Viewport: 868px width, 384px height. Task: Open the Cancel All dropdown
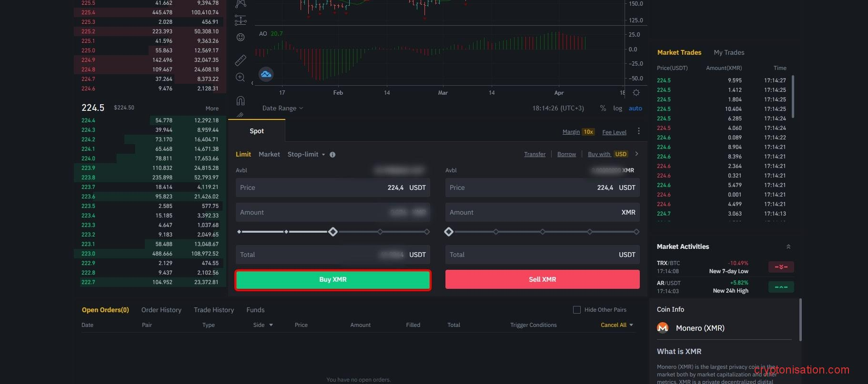617,325
